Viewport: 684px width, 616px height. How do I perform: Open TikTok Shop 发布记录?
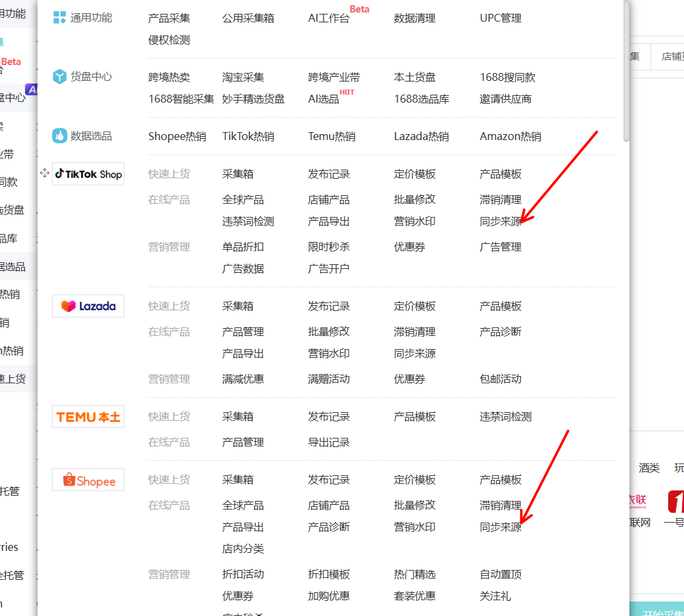tap(329, 174)
